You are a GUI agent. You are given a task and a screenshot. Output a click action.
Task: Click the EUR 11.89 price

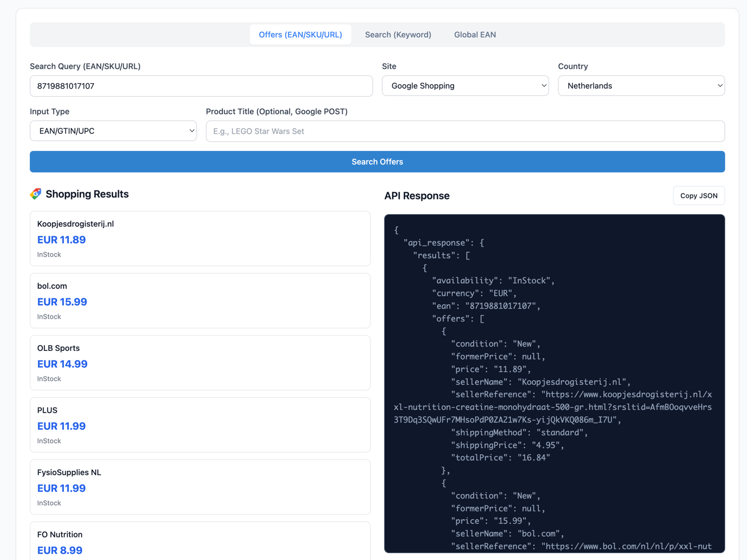tap(62, 240)
